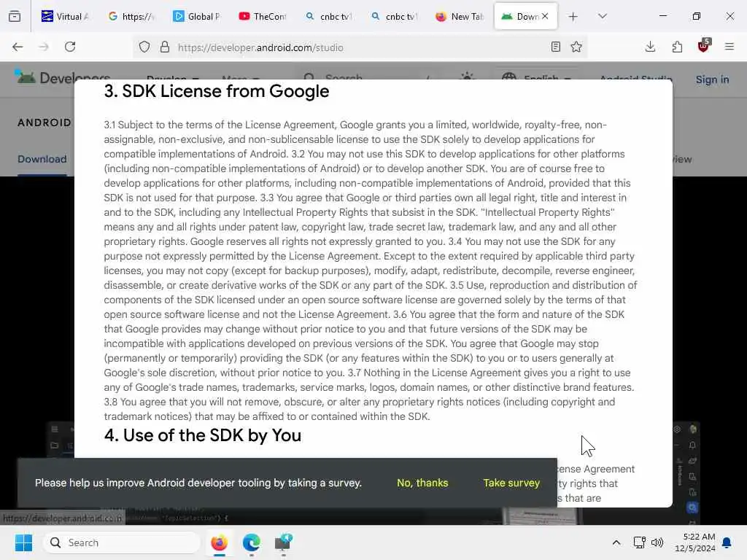Click the '4. Use of the SDK by You' heading
The width and height of the screenshot is (747, 560).
203,435
